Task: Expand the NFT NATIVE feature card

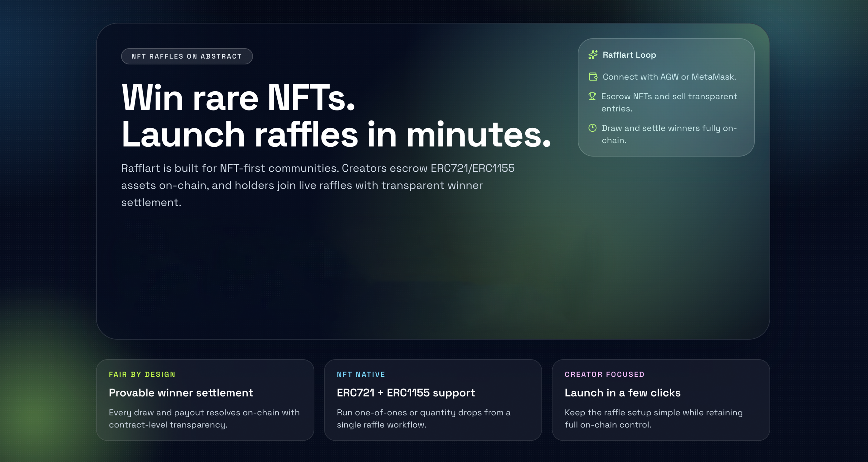Action: click(433, 401)
